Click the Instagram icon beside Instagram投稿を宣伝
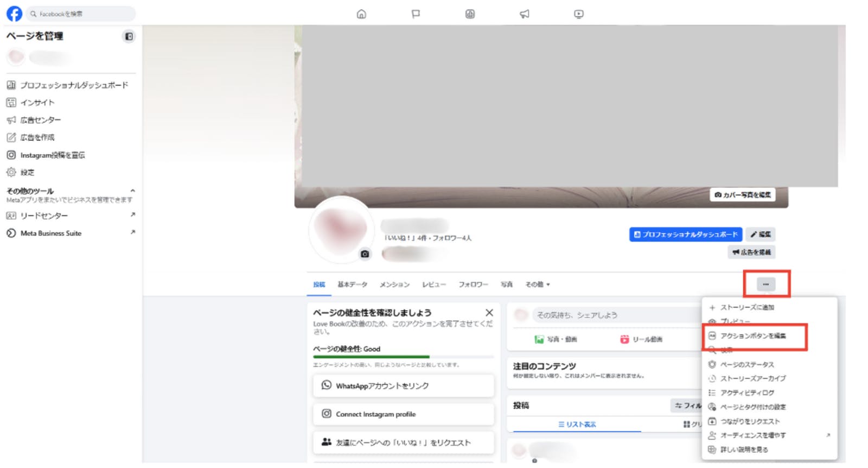 tap(11, 155)
